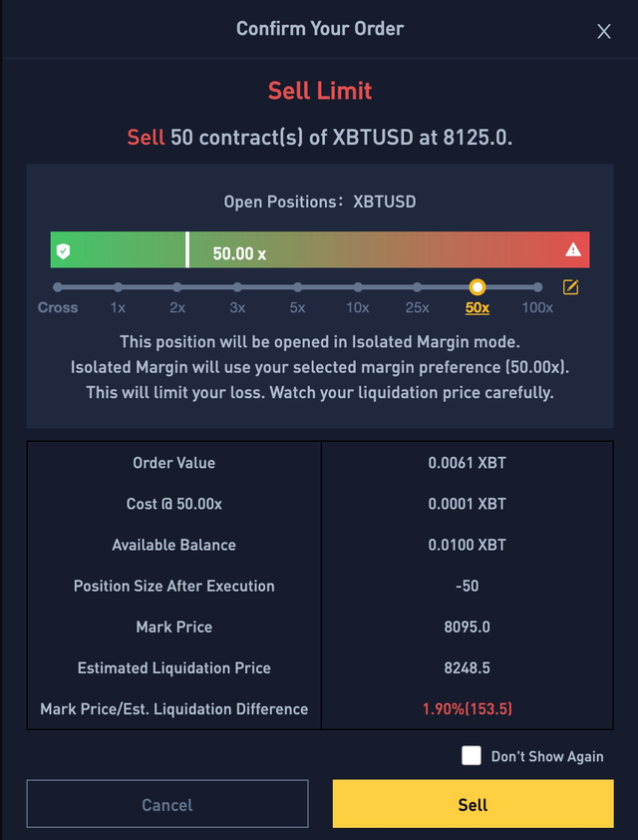
Task: Choose 3x leverage on slider
Action: point(237,287)
